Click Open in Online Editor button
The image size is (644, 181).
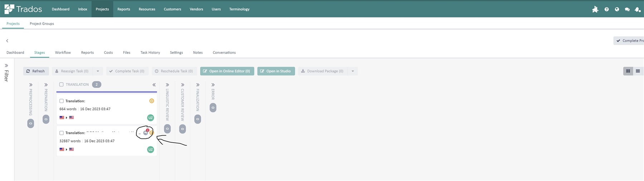click(227, 71)
